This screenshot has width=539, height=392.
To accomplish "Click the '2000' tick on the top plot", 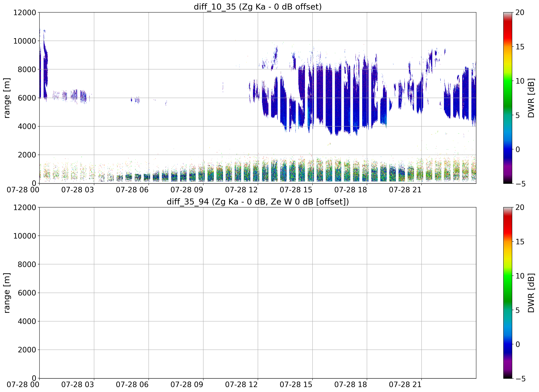I will (27, 155).
